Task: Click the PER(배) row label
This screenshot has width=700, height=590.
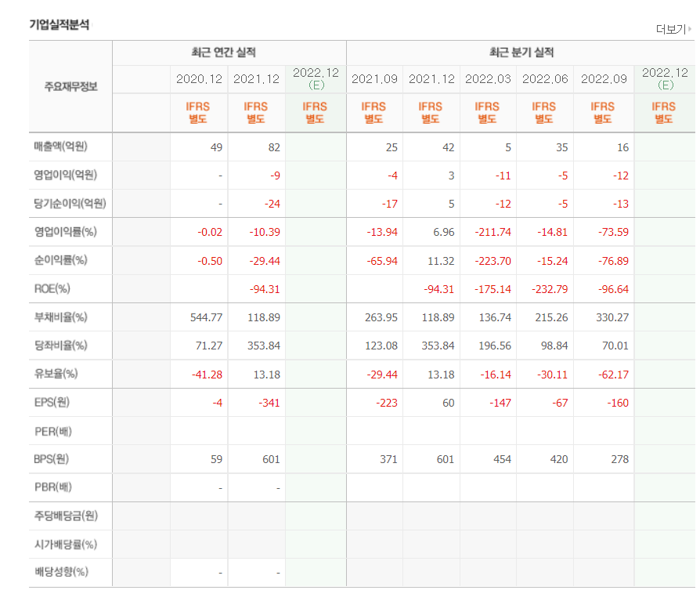Action: [53, 431]
